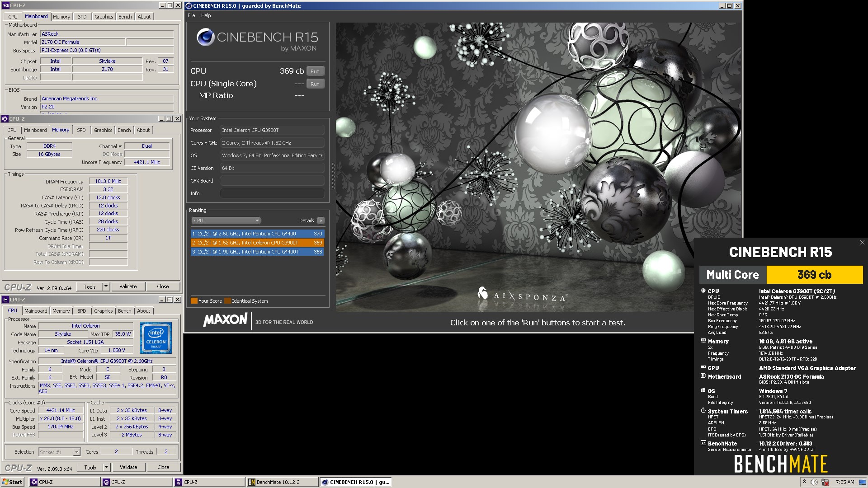Switch to Bench tab in bottom CPU-Z window
The image size is (868, 488).
(x=124, y=311)
